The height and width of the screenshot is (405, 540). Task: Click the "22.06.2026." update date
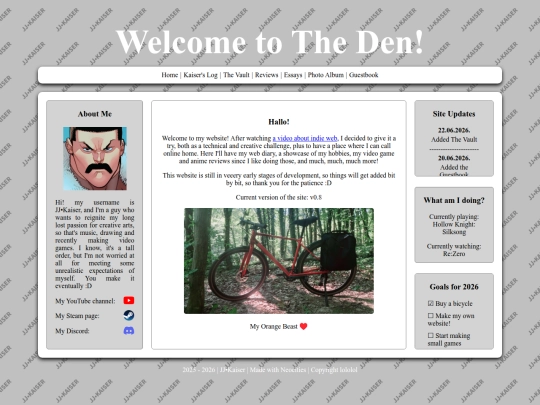(x=454, y=130)
